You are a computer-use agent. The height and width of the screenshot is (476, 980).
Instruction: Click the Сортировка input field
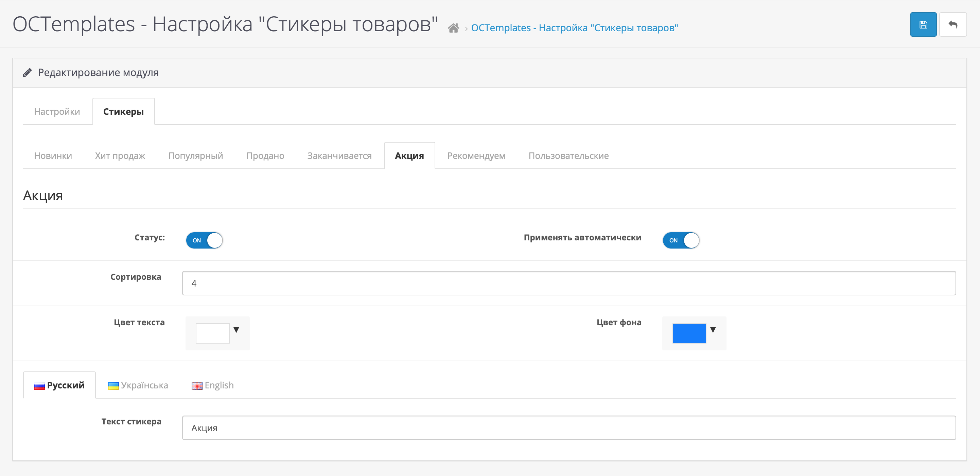pyautogui.click(x=569, y=283)
